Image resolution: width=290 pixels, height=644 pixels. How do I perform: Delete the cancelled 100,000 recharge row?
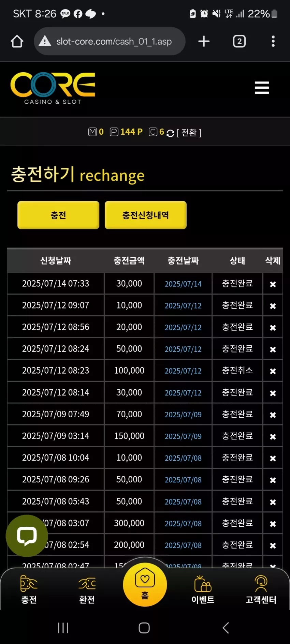tap(273, 371)
